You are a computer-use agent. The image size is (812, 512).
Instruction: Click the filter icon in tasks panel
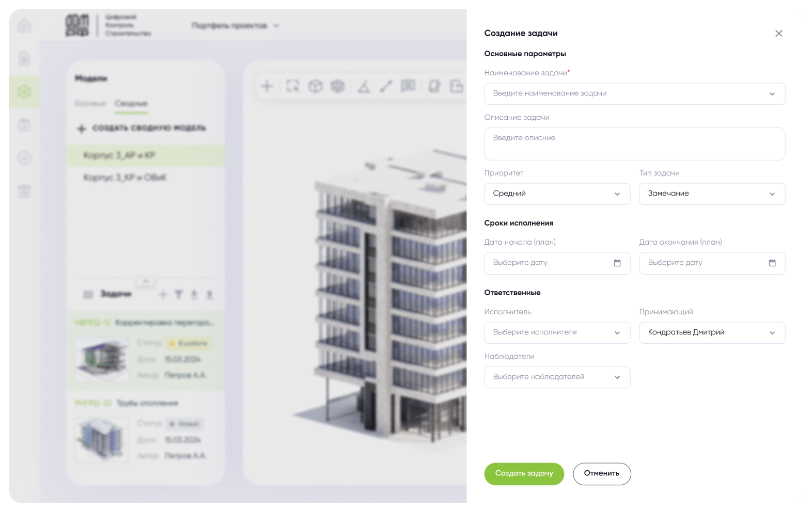point(178,295)
